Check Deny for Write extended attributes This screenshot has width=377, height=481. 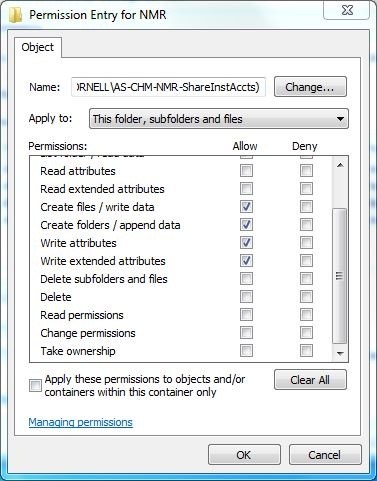[x=306, y=261]
